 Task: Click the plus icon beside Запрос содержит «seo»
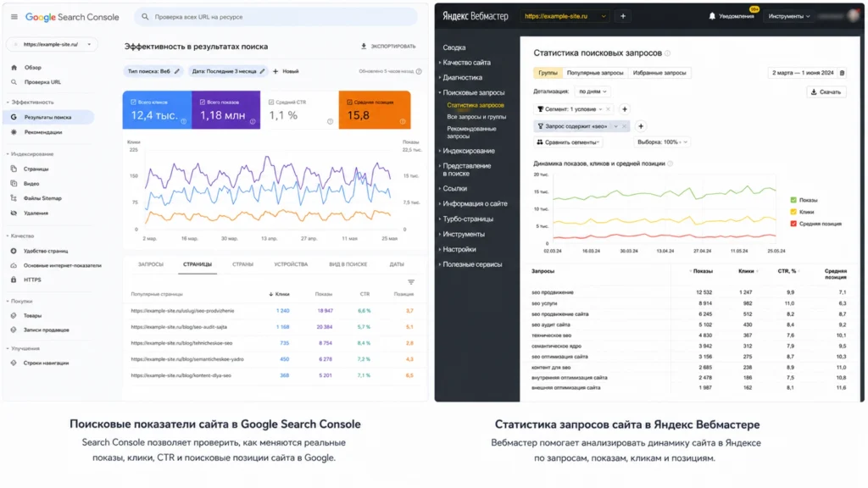pyautogui.click(x=641, y=126)
